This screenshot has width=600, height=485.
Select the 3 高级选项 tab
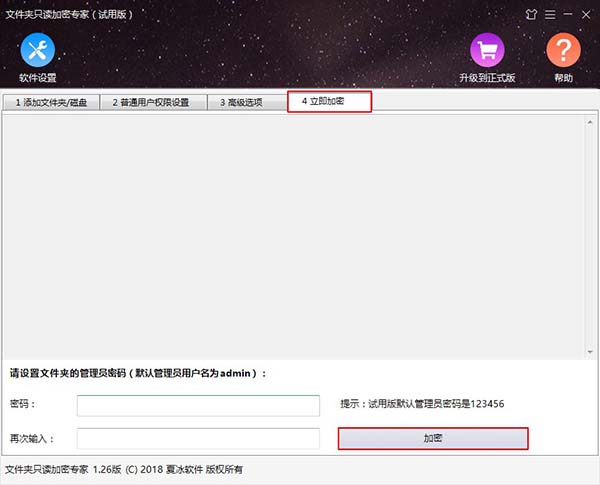pyautogui.click(x=241, y=102)
